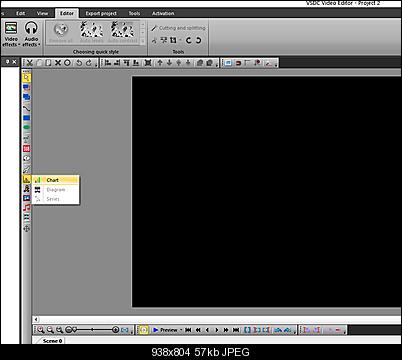This screenshot has width=402, height=360.
Task: Click the Cut scissors toolbar icon
Action: coord(30,63)
